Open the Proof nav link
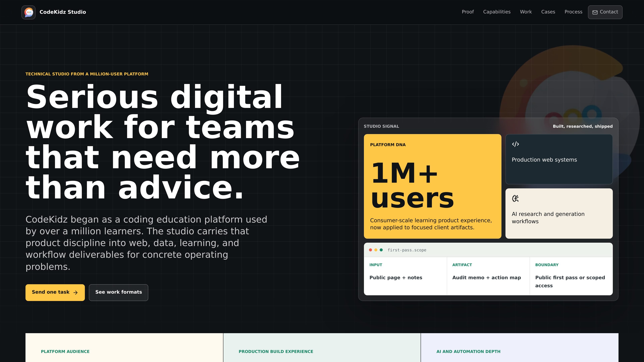644x362 pixels. [x=468, y=12]
